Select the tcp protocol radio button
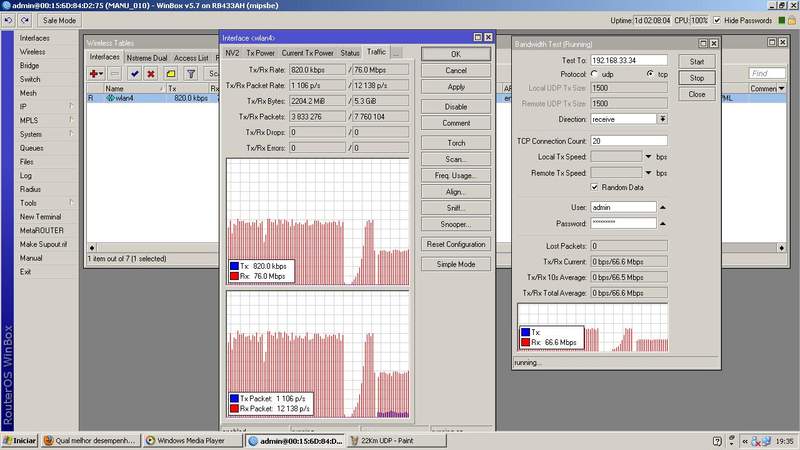This screenshot has height=450, width=800. pyautogui.click(x=650, y=74)
